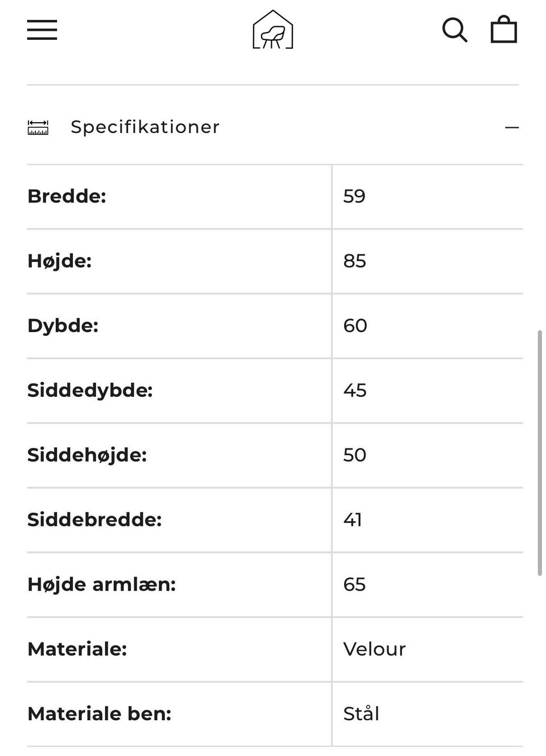546x756 pixels.
Task: Collapse Specifikationer with the minus icon
Action: 512,127
